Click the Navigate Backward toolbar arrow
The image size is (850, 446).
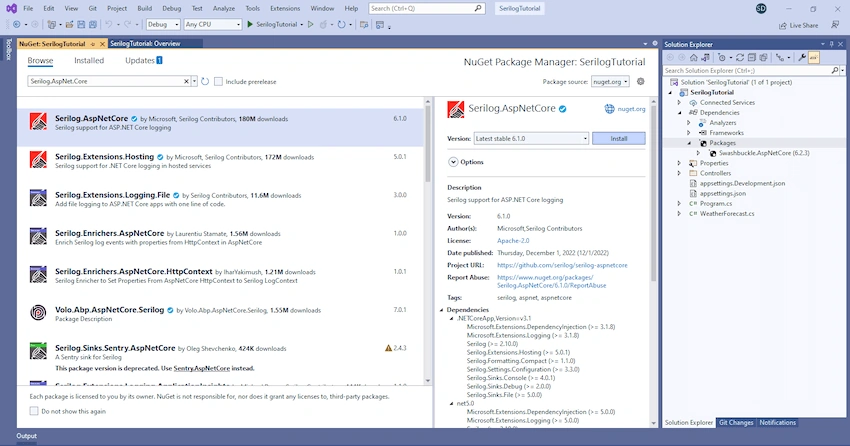(x=16, y=24)
